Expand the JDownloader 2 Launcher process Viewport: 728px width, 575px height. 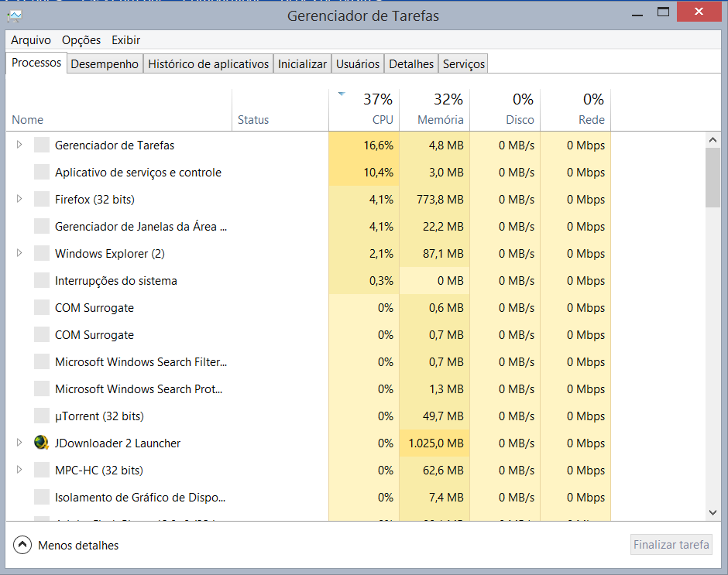pyautogui.click(x=19, y=443)
